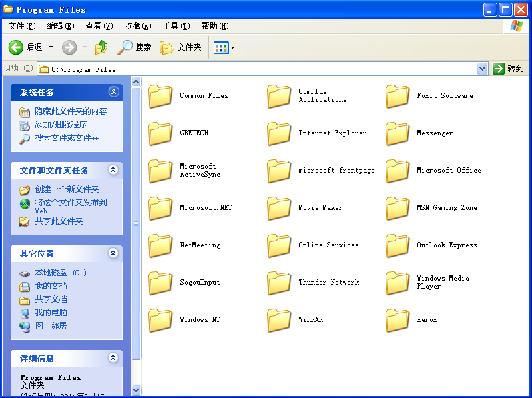The height and width of the screenshot is (398, 532).
Task: Open the 查看(V) menu
Action: (99, 26)
